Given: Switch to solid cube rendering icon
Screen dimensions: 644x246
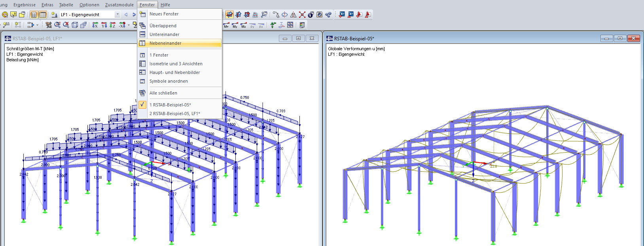Looking at the screenshot, I should [83, 25].
